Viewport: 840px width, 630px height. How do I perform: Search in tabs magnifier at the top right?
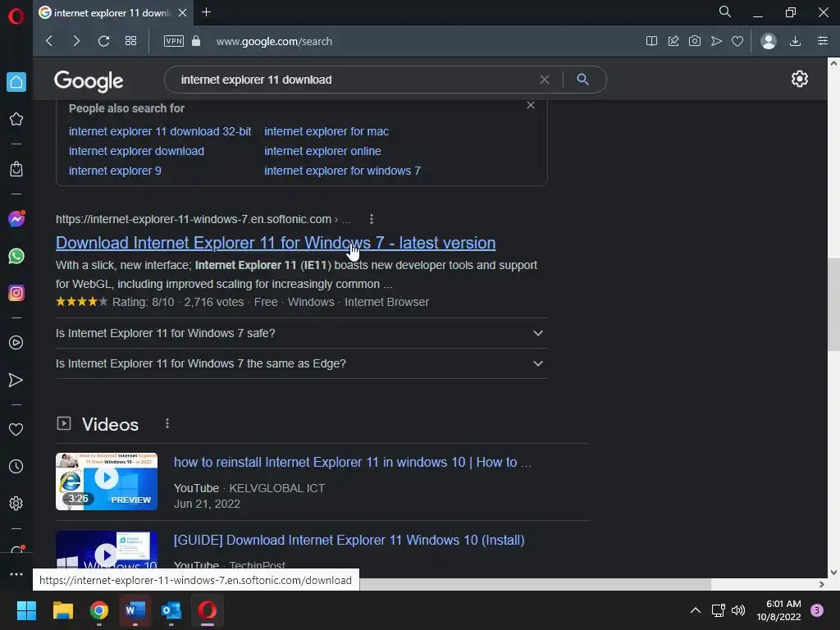pos(725,11)
